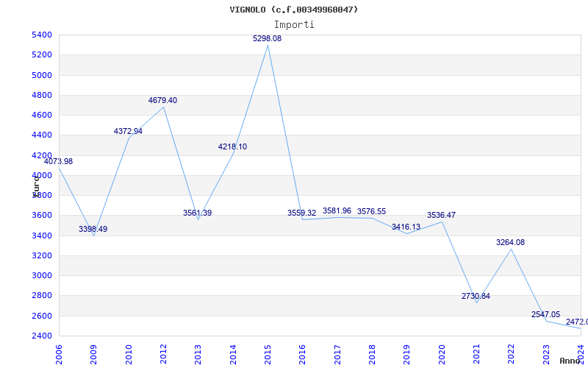Screen dimensions: 588x368
Task: Click the 2015 year label on x-axis
Action: click(x=268, y=355)
